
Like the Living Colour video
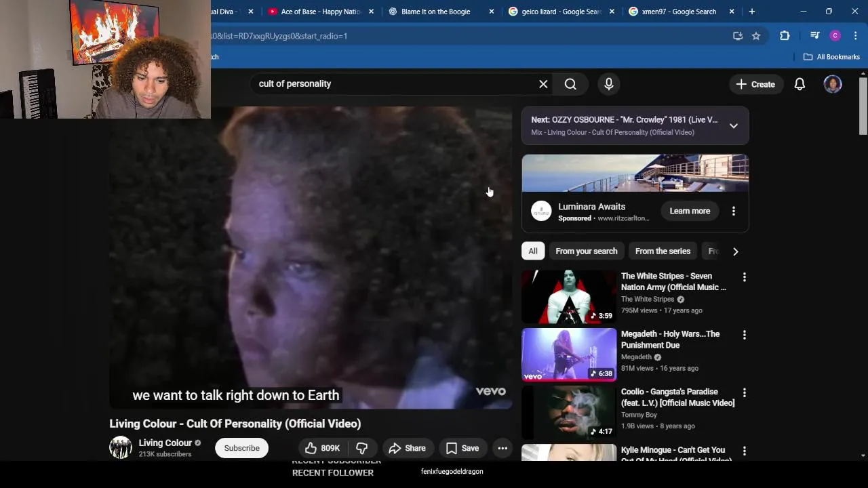pos(322,448)
